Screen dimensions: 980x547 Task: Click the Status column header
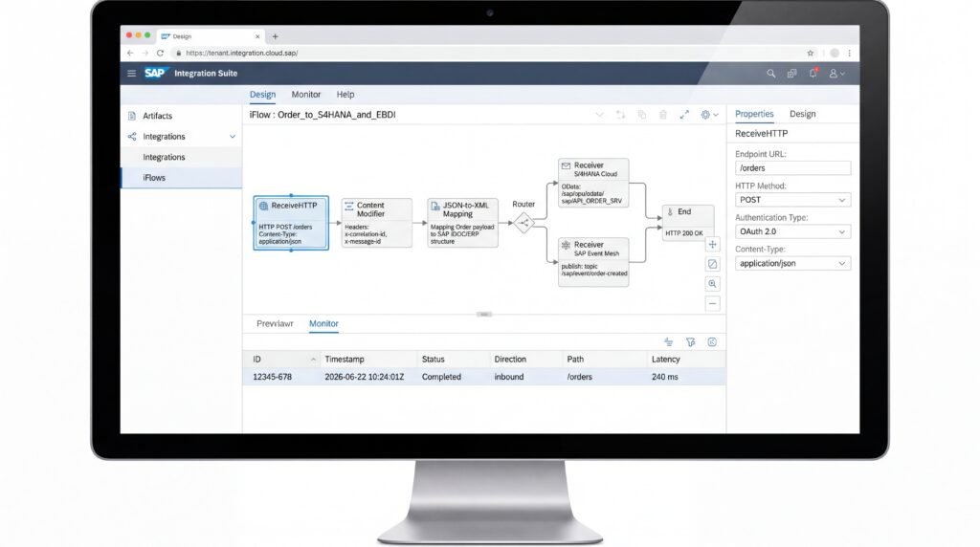click(x=453, y=359)
